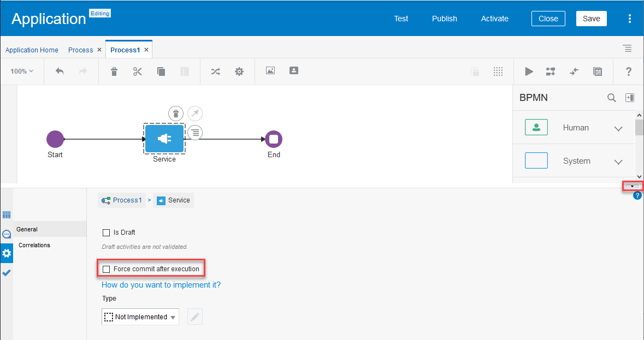Image resolution: width=644 pixels, height=340 pixels.
Task: Open the checkmark validation side icon
Action: coord(7,273)
